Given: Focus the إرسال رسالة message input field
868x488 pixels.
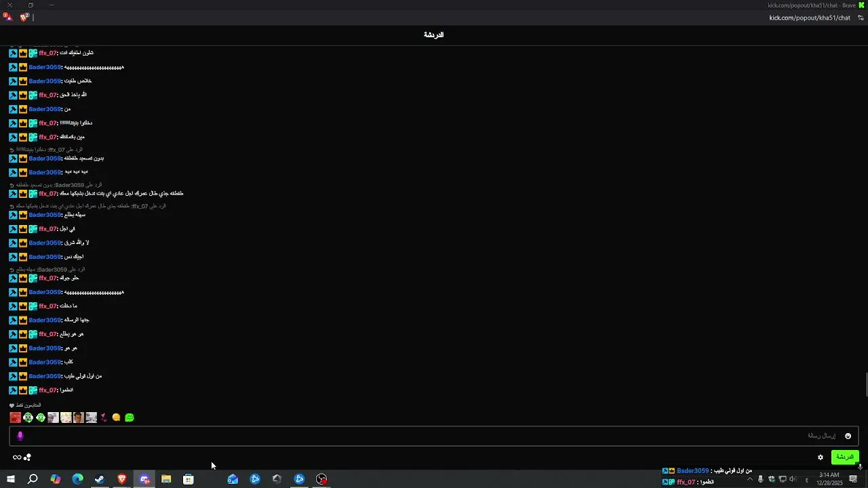Looking at the screenshot, I should click(434, 436).
